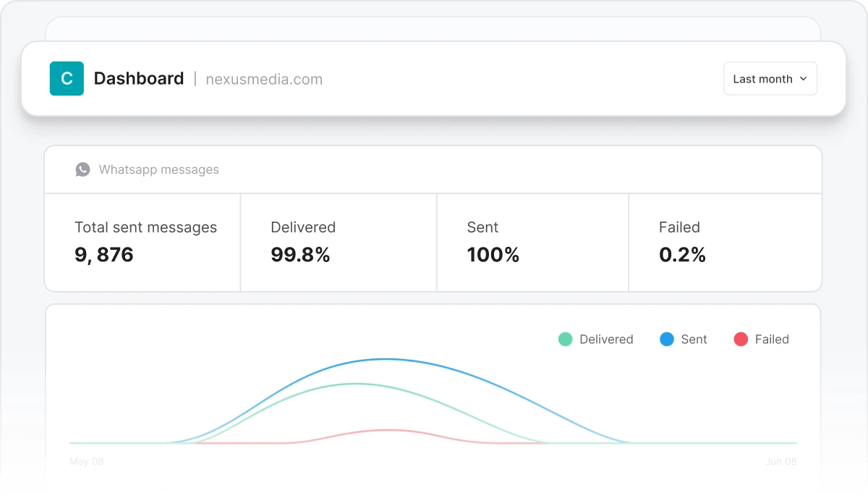
Task: Toggle the Delivered series legend label
Action: pos(606,339)
